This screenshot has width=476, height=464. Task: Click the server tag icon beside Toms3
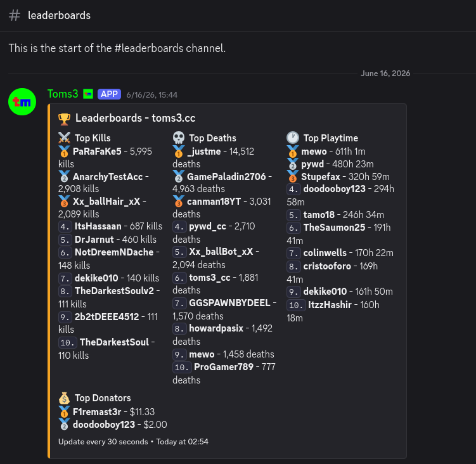coord(88,94)
